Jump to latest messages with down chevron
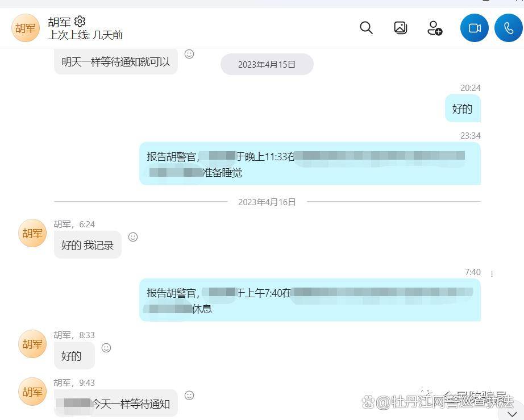This screenshot has width=524, height=420. coord(512,414)
